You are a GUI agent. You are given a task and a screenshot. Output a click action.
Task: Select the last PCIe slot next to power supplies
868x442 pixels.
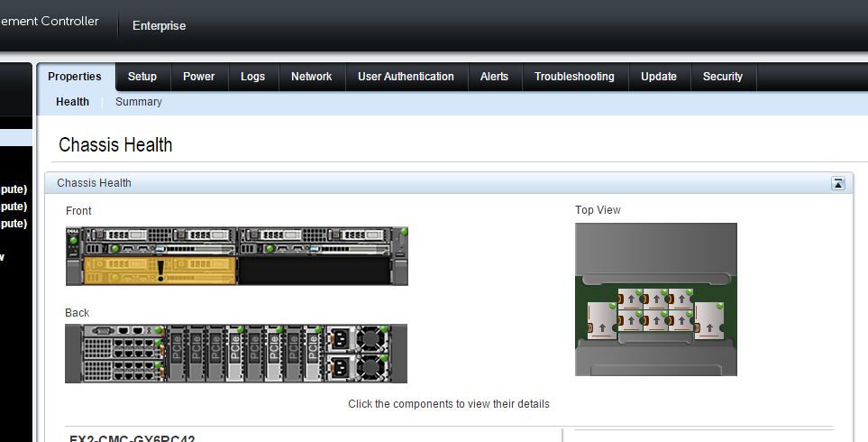313,354
